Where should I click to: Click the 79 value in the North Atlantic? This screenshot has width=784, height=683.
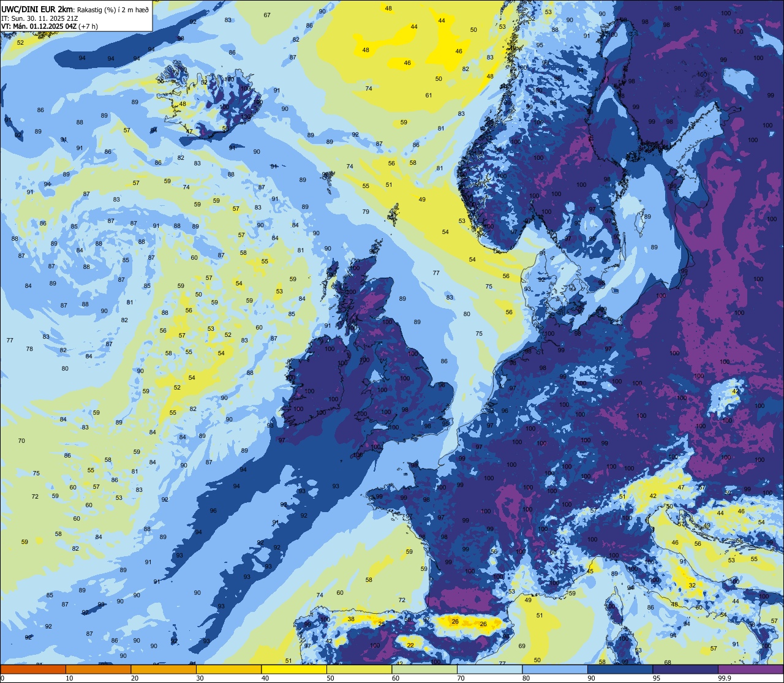(x=366, y=211)
